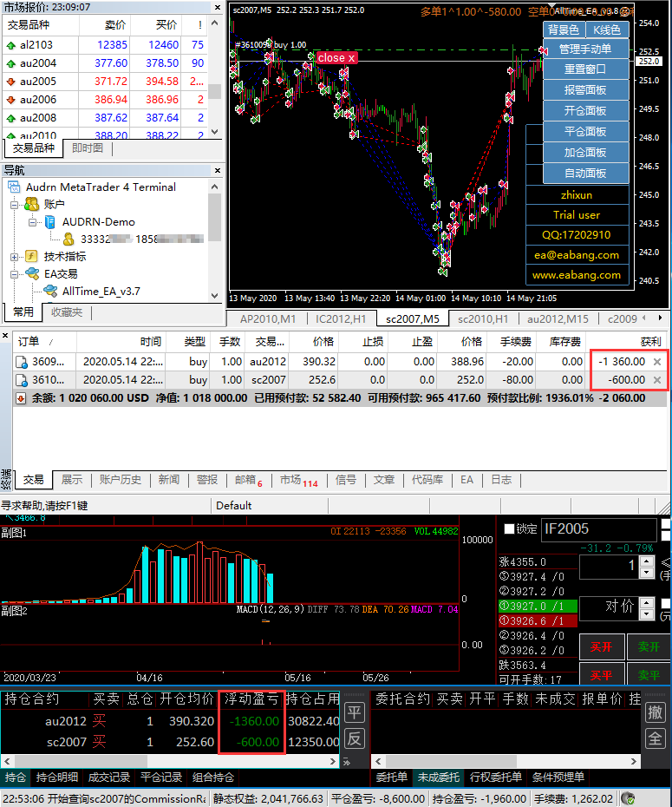Click connection status icon in status bar
The image size is (672, 807).
coord(629,798)
